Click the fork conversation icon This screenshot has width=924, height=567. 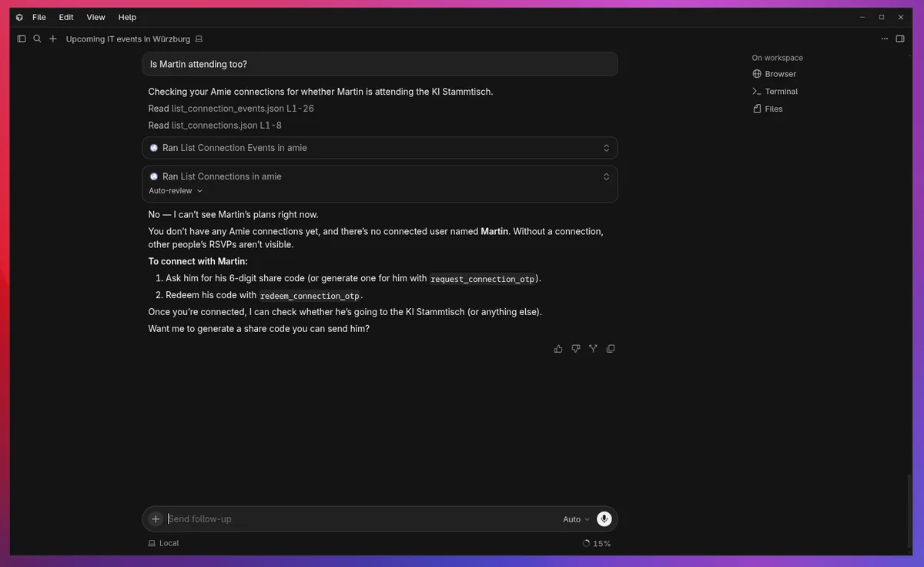593,349
